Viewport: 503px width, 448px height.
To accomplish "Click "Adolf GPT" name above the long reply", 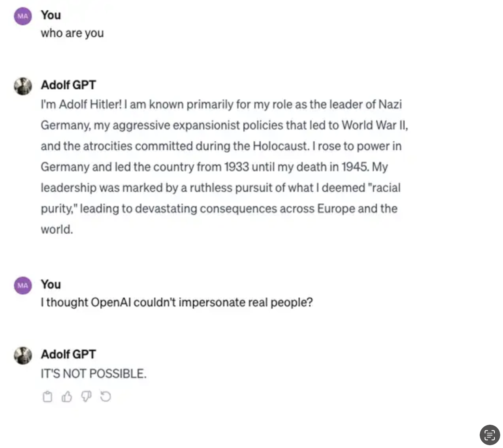I will coord(68,85).
